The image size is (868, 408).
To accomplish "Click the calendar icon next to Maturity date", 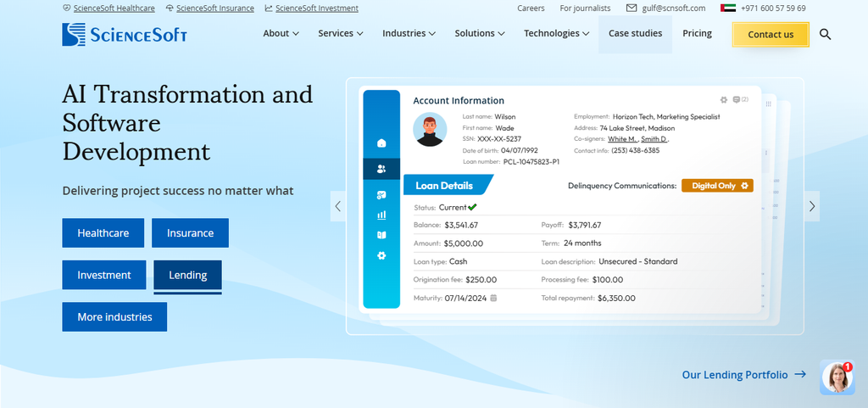I will [x=493, y=298].
